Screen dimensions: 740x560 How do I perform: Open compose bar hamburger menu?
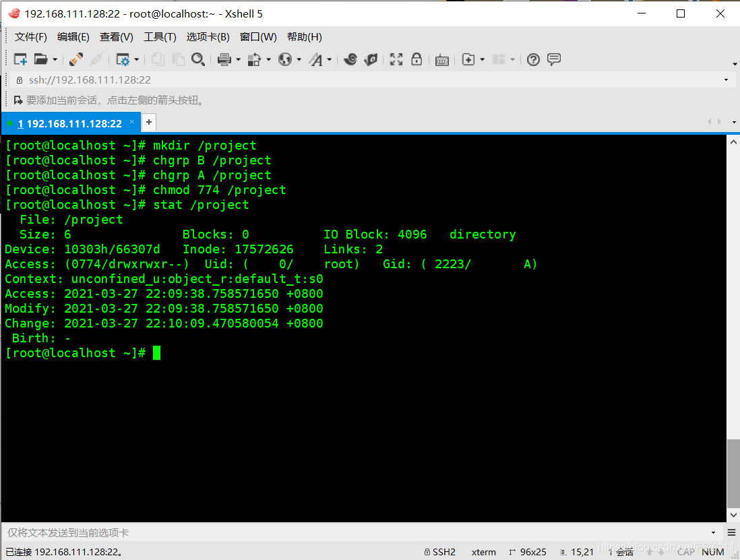(731, 532)
